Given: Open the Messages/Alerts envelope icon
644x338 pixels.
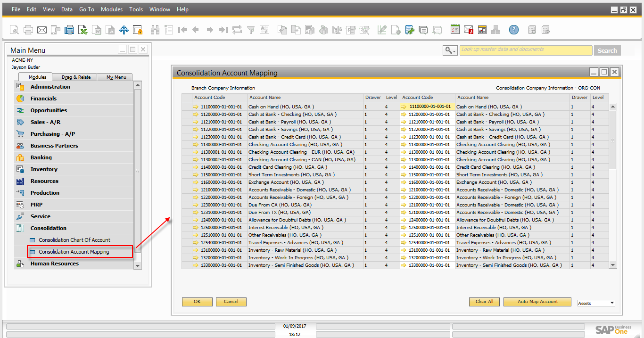Looking at the screenshot, I should (468, 30).
